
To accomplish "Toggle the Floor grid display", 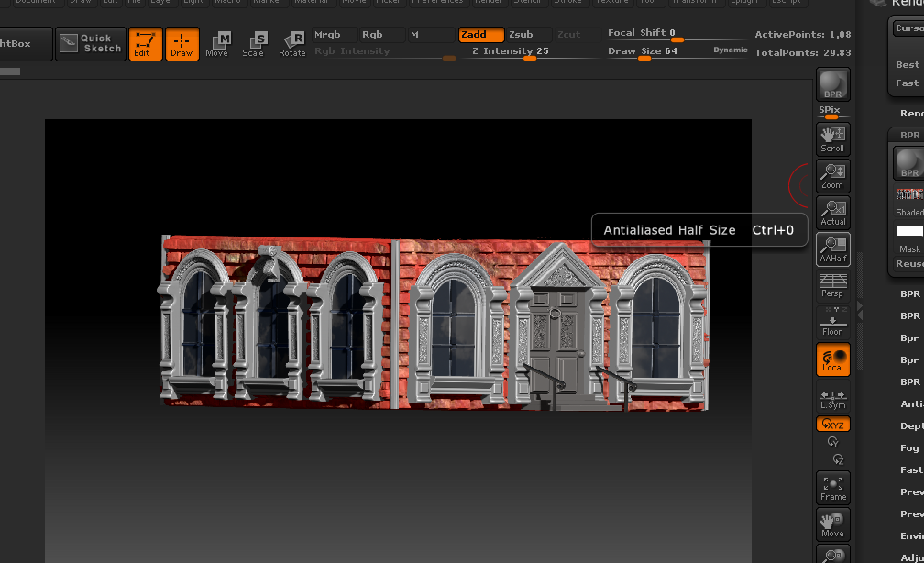I will pos(832,323).
